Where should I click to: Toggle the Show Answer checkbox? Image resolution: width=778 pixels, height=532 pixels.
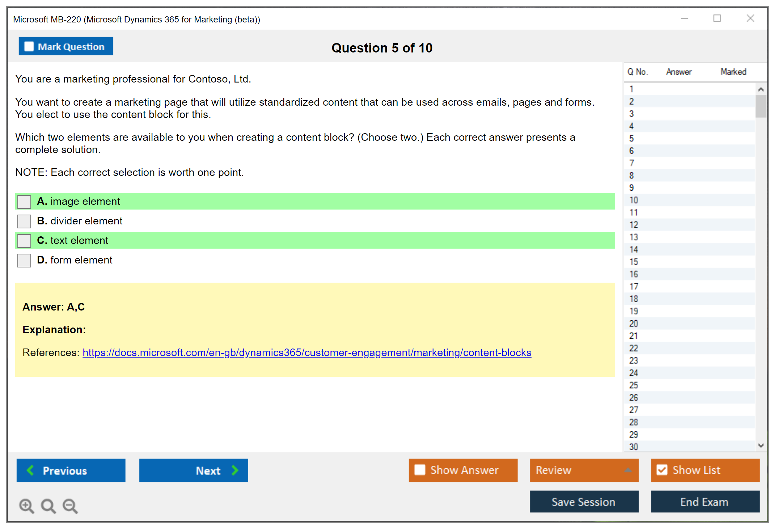(420, 470)
